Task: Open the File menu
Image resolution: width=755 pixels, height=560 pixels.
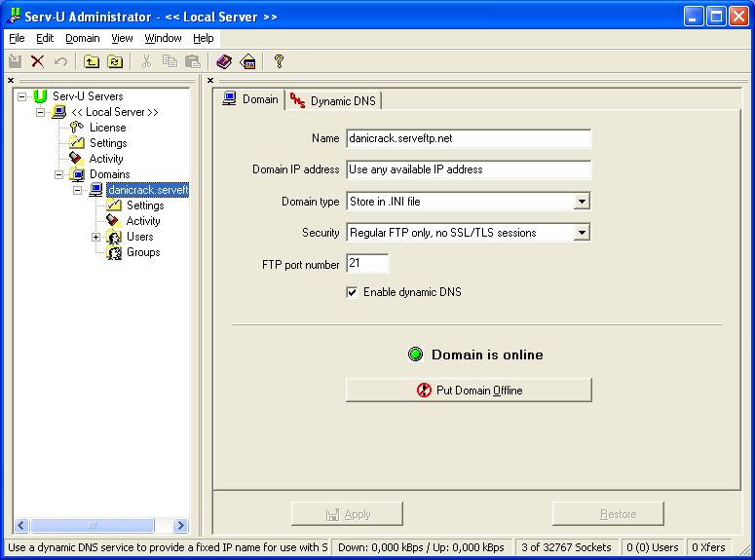Action: [17, 38]
